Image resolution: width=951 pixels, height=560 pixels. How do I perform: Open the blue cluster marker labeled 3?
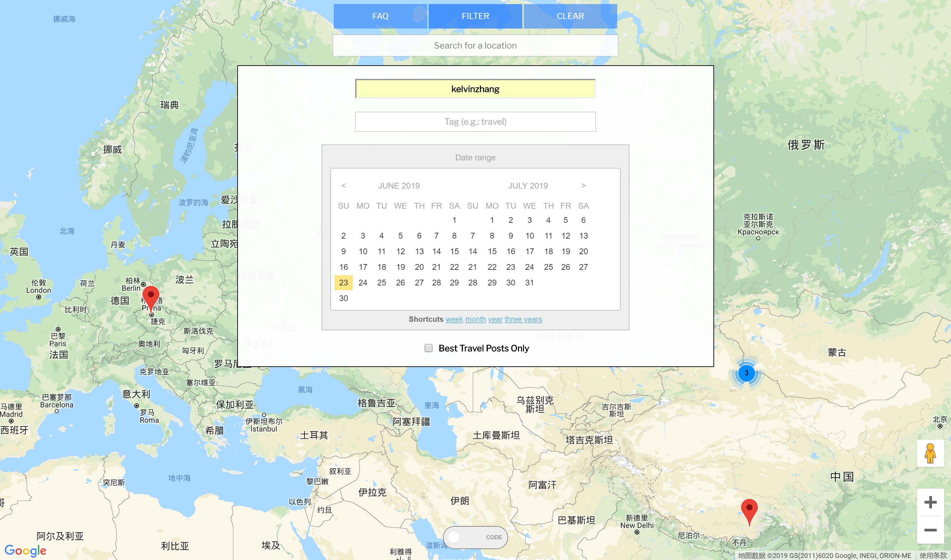746,373
